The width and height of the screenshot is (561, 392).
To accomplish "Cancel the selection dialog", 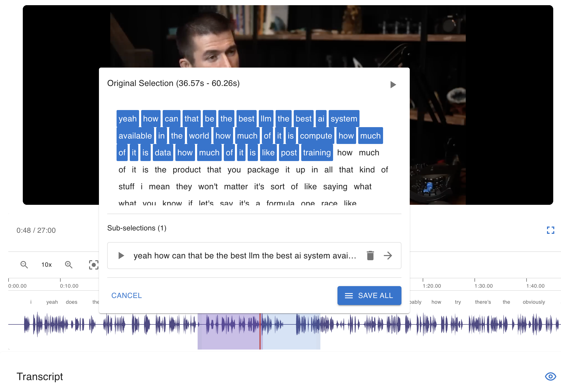I will pyautogui.click(x=126, y=295).
